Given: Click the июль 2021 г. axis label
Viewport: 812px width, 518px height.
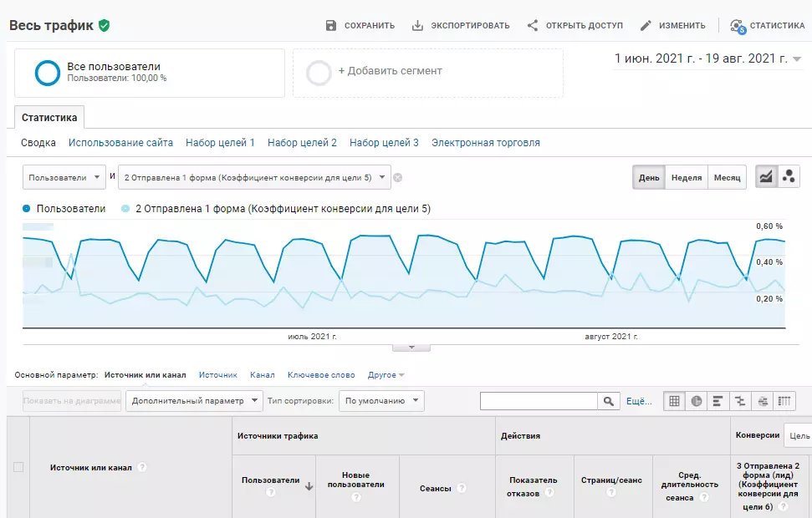Looking at the screenshot, I should [x=312, y=337].
